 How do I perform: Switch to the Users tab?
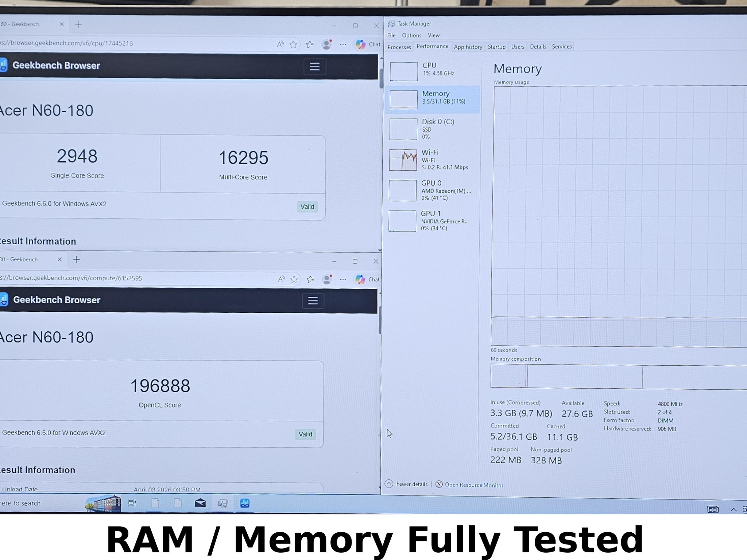(518, 47)
